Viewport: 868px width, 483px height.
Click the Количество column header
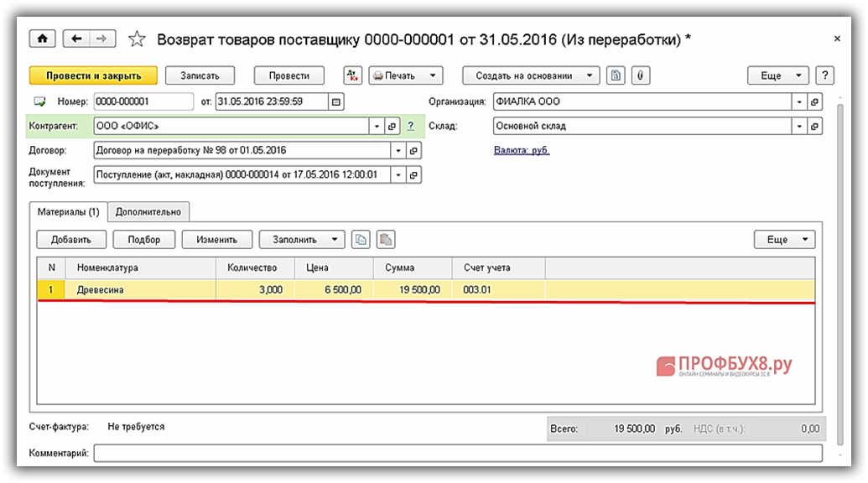(255, 267)
